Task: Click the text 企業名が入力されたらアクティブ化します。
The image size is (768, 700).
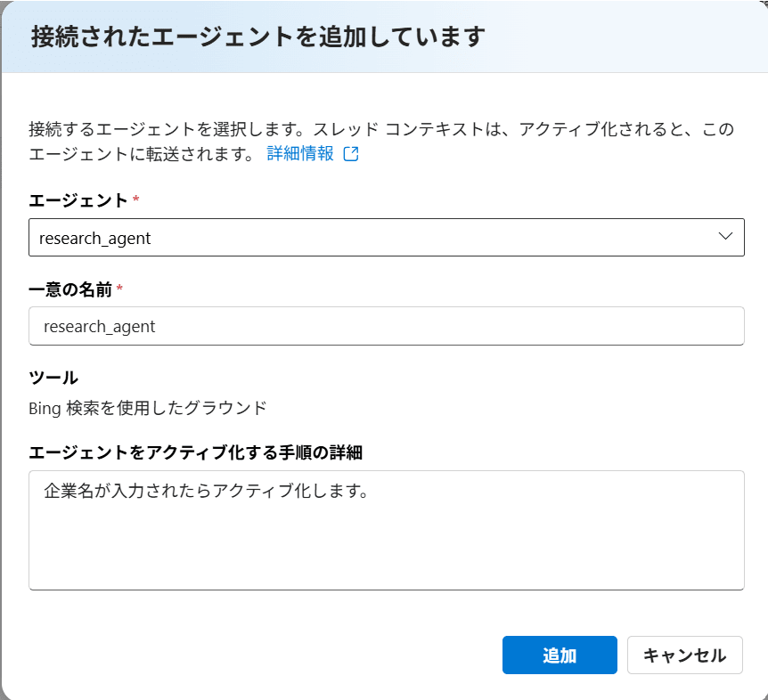Action: [x=206, y=491]
